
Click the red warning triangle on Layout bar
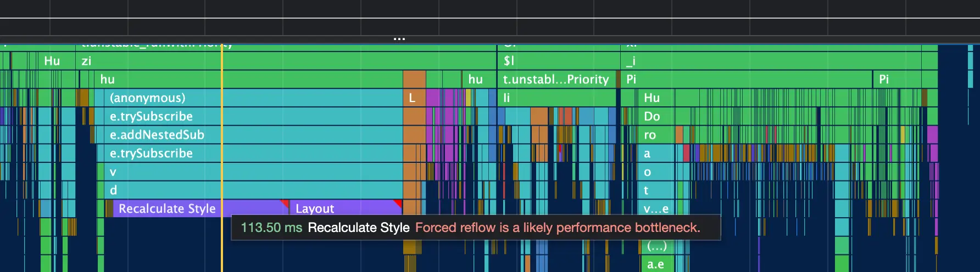(x=398, y=203)
